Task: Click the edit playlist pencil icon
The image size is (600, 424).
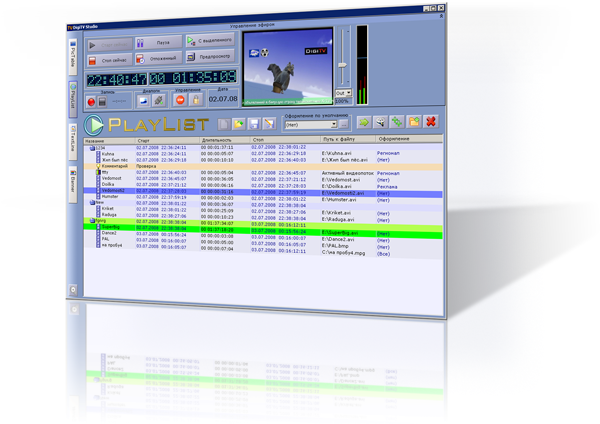Action: pos(269,123)
